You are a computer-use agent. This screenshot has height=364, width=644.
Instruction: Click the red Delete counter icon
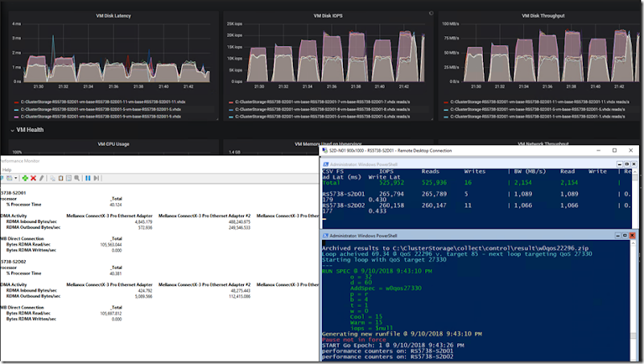tap(34, 177)
